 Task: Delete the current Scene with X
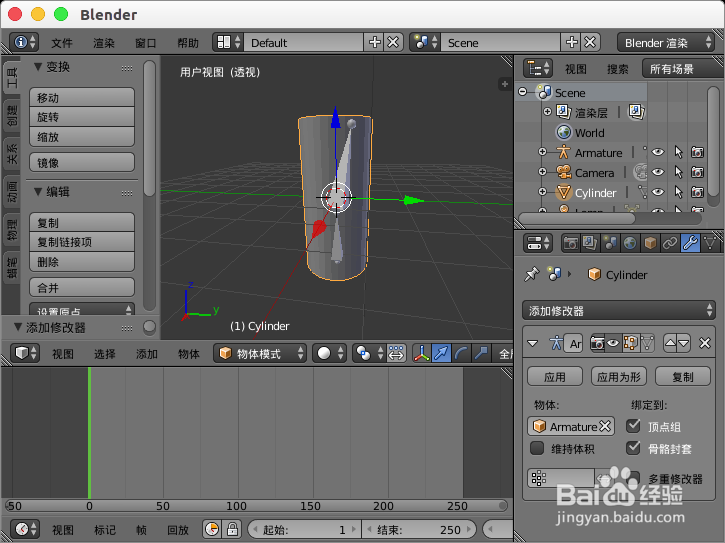pyautogui.click(x=590, y=43)
